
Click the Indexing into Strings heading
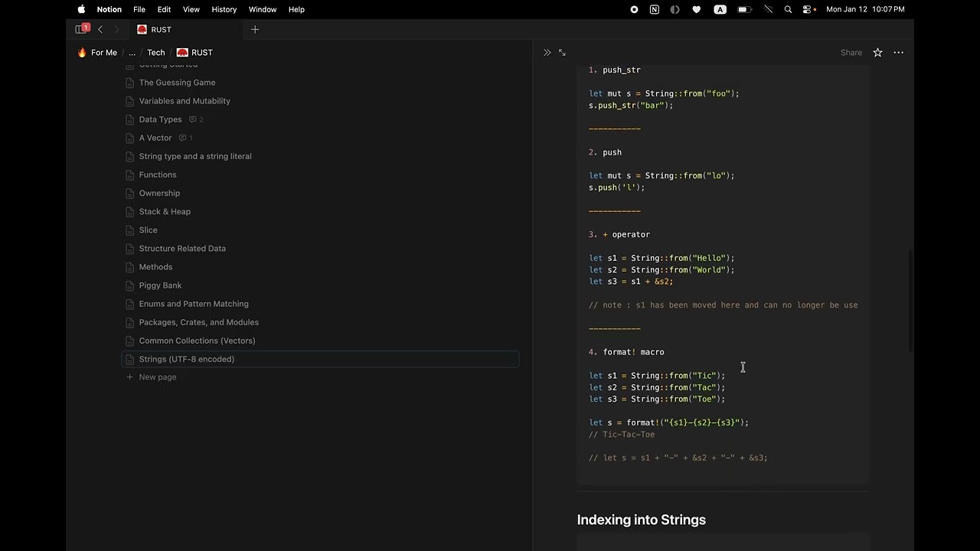click(x=641, y=520)
